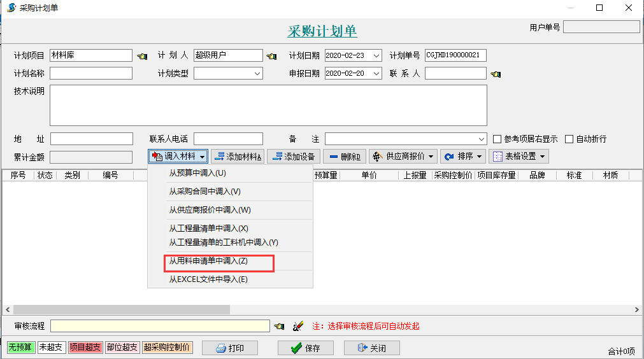This screenshot has height=359, width=644.
Task: Choose 从EXCEL文件中导入(E) from the menu
Action: point(208,279)
